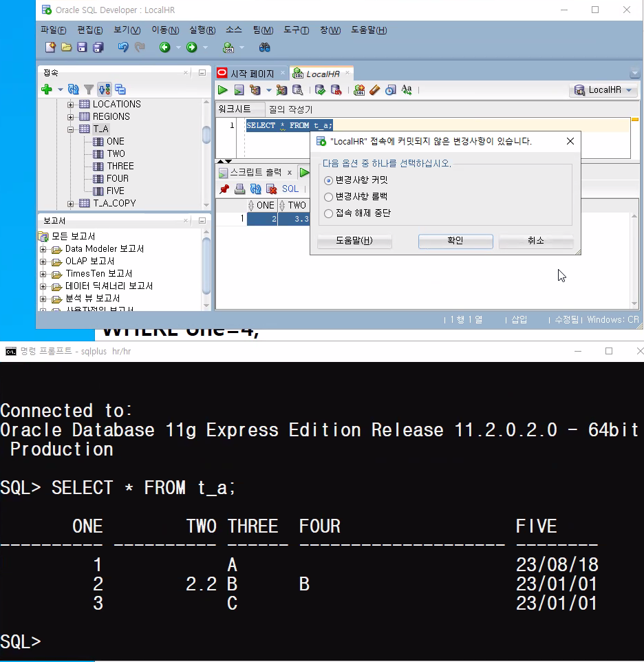Click the 취소 button in dialog

point(535,241)
